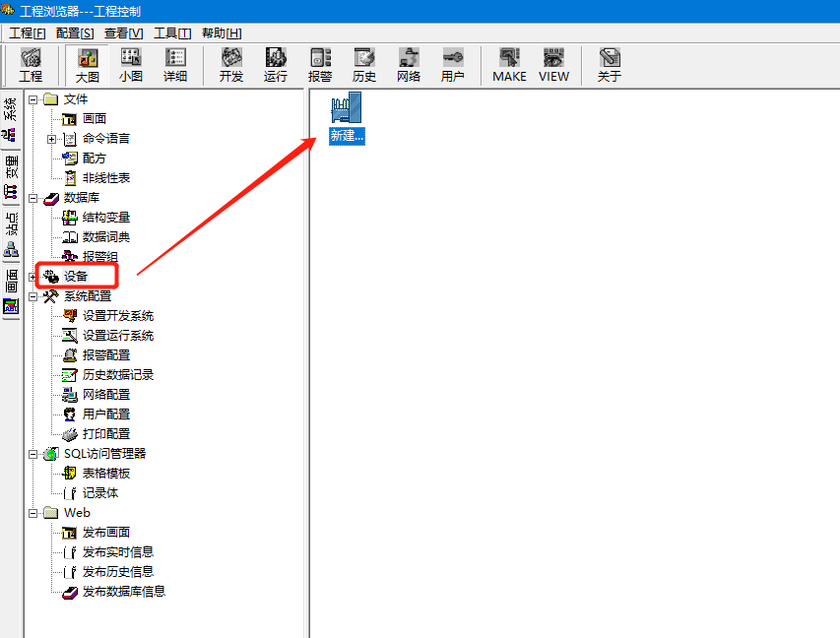The image size is (840, 638).
Task: Select the 配方 tree item
Action: (95, 159)
